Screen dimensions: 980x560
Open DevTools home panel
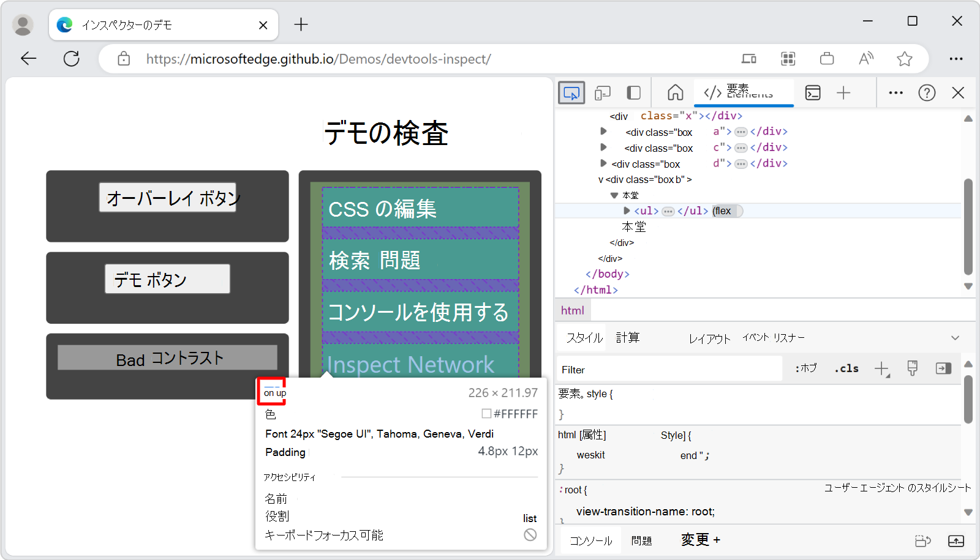(675, 92)
